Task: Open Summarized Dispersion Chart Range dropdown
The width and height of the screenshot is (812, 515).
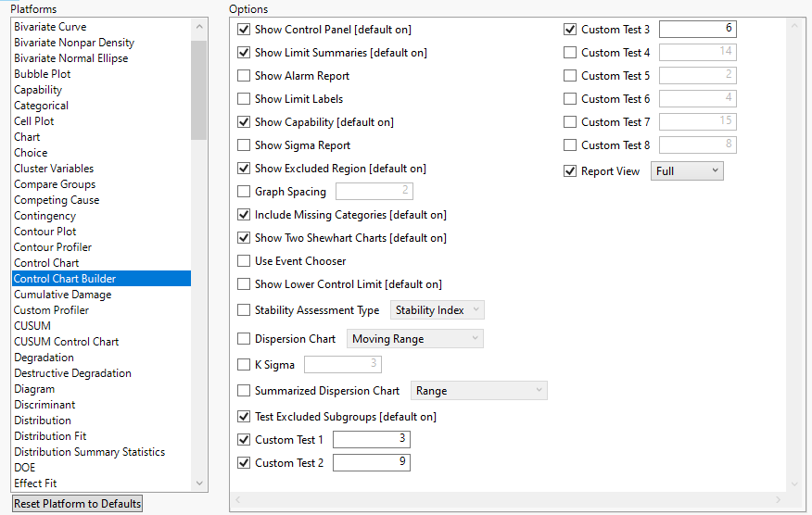Action: point(479,390)
